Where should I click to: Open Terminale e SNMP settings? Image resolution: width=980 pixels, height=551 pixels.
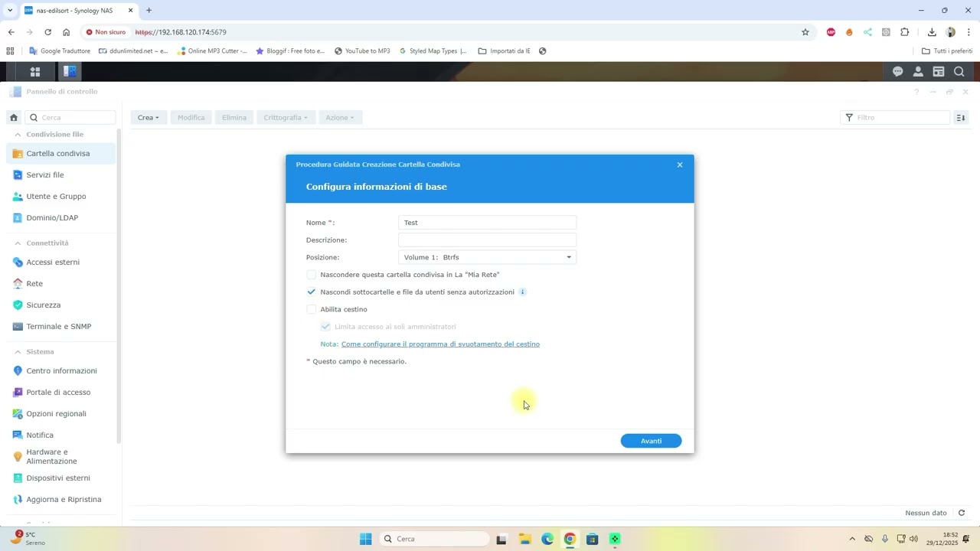point(61,327)
